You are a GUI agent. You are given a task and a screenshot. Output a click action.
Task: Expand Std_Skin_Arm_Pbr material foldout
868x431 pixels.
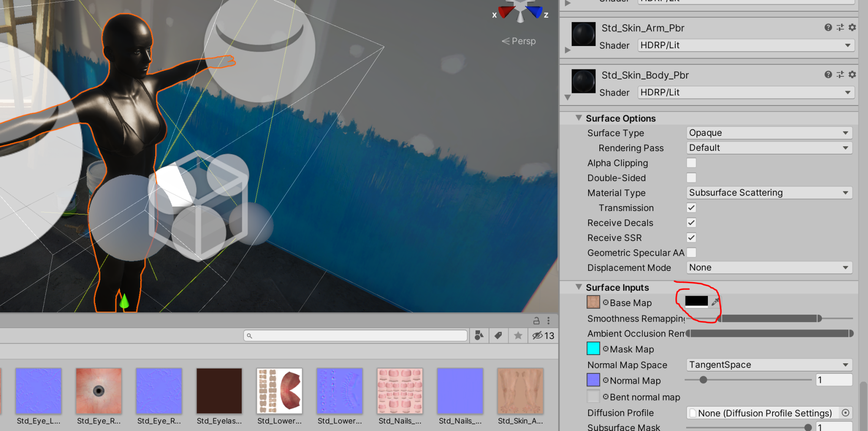(568, 50)
